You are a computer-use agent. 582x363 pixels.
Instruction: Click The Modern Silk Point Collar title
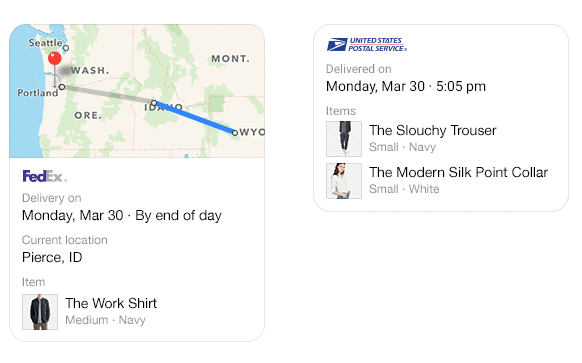pos(458,172)
